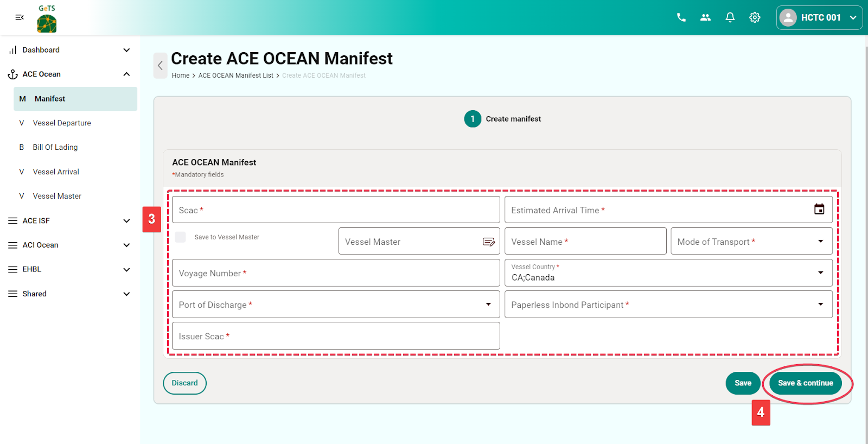Enable Save to Vessel Master checkbox
Viewport: 868px width, 444px height.
pyautogui.click(x=181, y=237)
